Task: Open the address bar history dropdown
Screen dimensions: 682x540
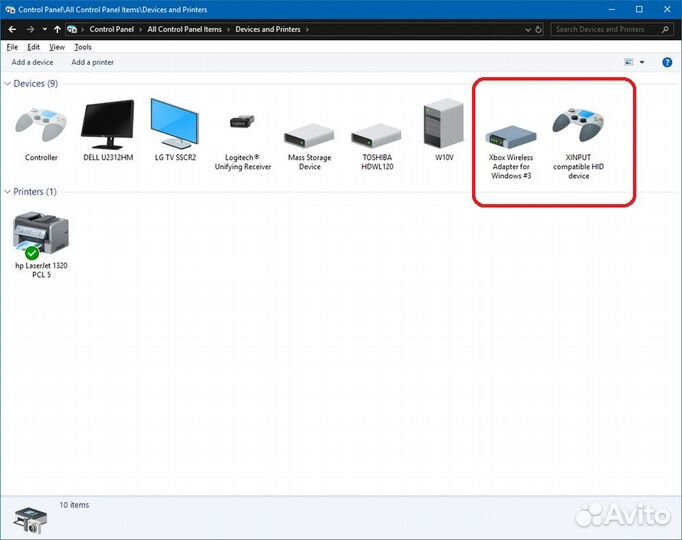Action: point(528,30)
